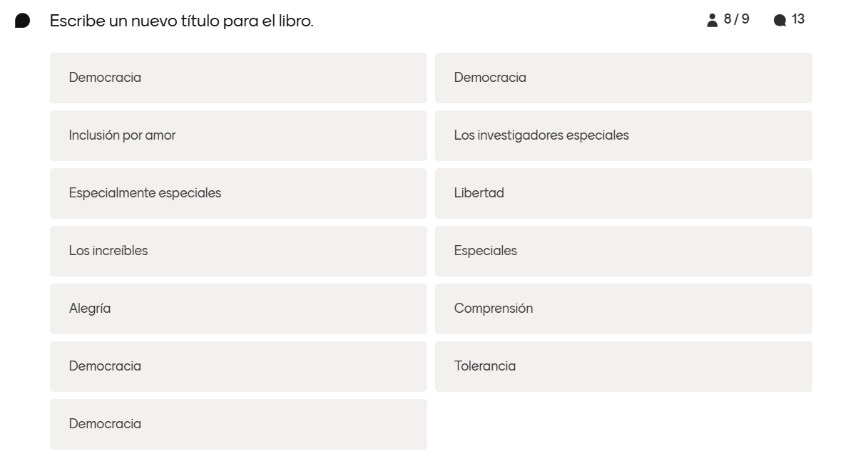This screenshot has width=868, height=471.
Task: Open the "Los investigadores especiales" response
Action: pyautogui.click(x=623, y=135)
